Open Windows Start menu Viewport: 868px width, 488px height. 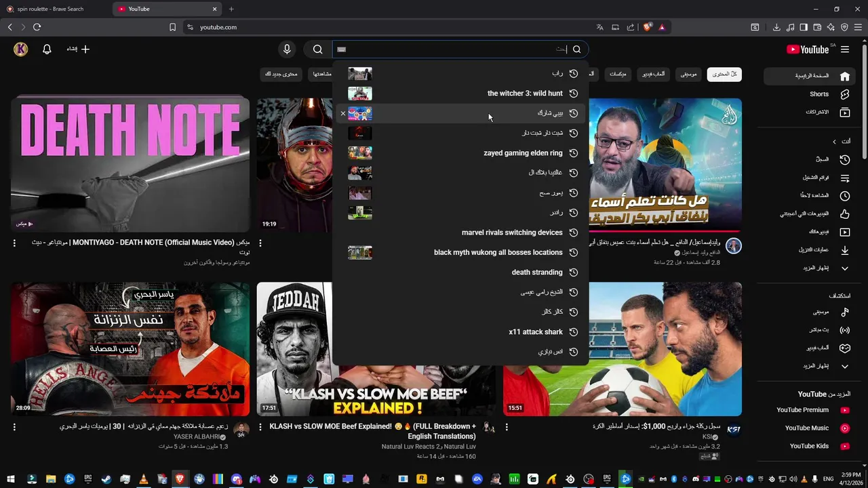tap(10, 479)
